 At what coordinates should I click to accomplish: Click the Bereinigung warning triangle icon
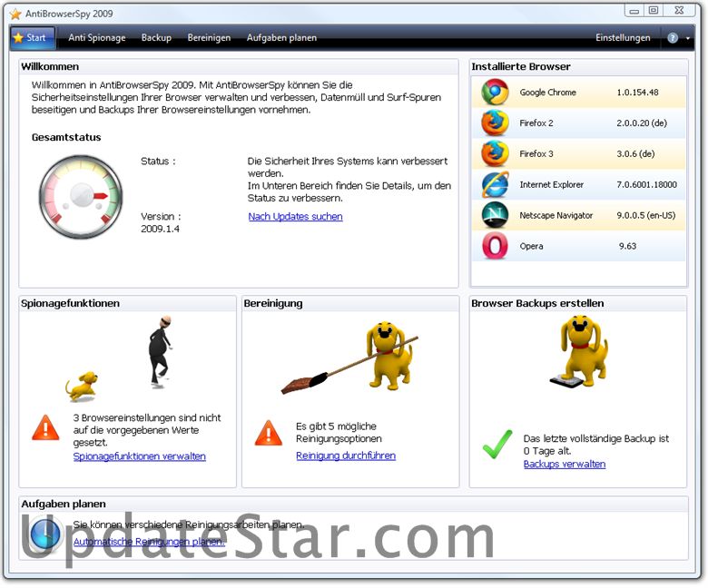(x=268, y=433)
